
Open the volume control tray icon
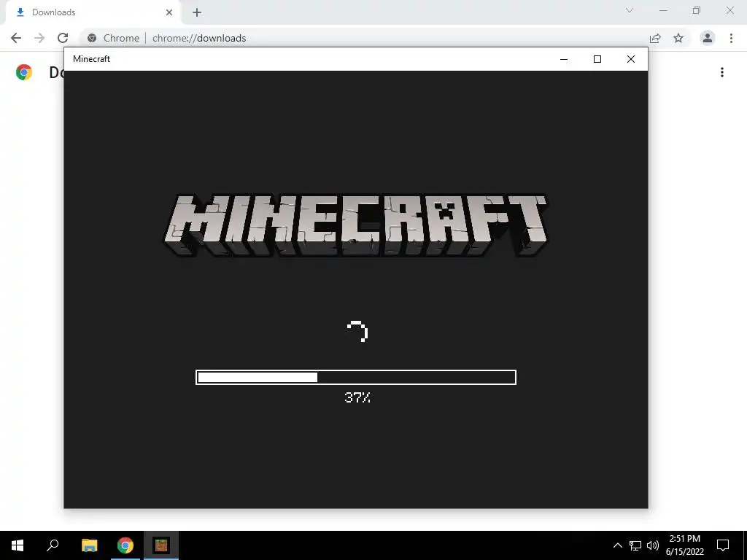tap(653, 545)
